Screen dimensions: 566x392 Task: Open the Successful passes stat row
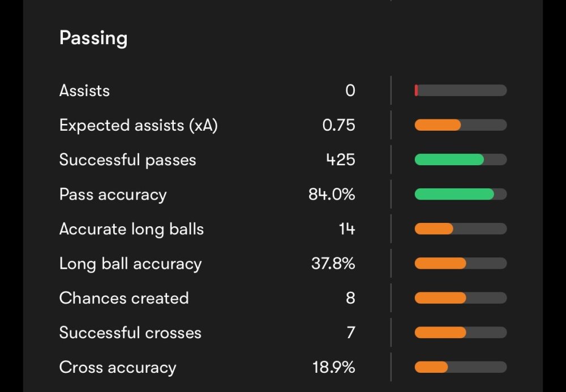click(x=127, y=160)
